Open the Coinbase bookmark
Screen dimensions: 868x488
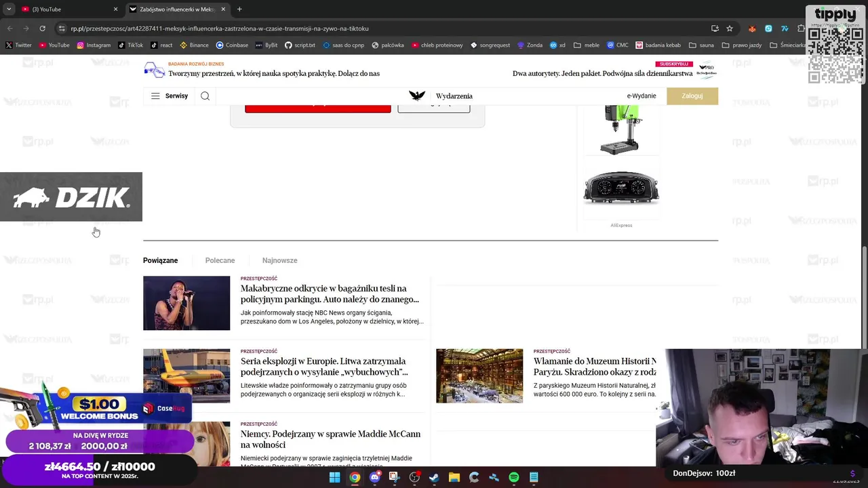point(232,45)
